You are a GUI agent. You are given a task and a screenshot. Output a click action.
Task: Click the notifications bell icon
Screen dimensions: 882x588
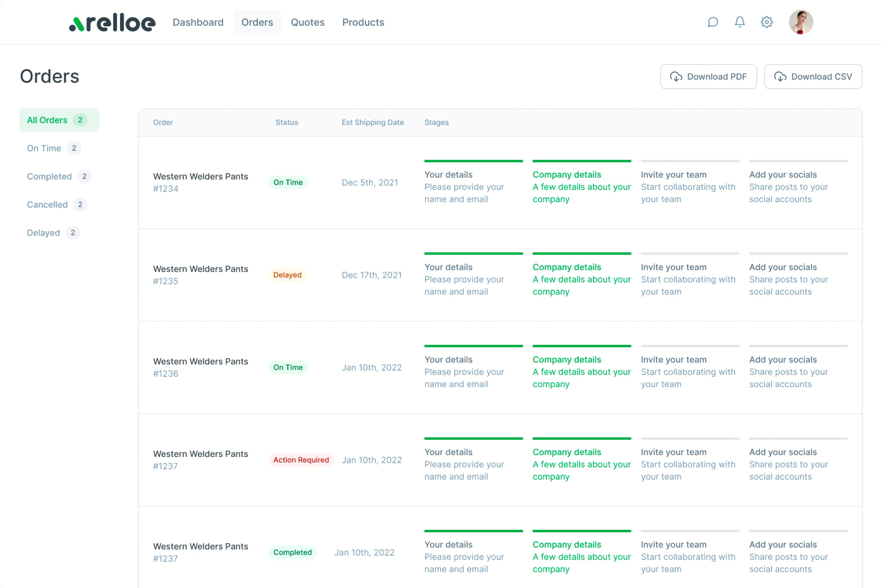pos(740,22)
